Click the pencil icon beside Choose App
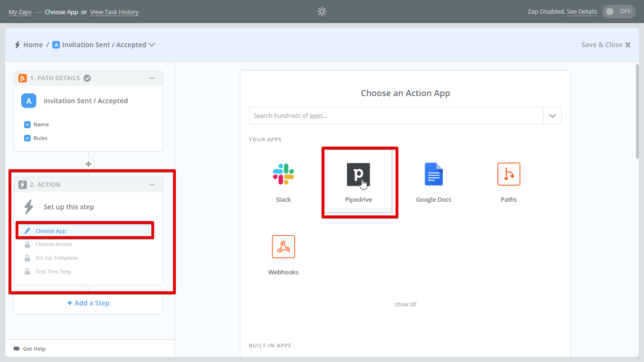Viewport: 644px width, 362px height. 27,231
